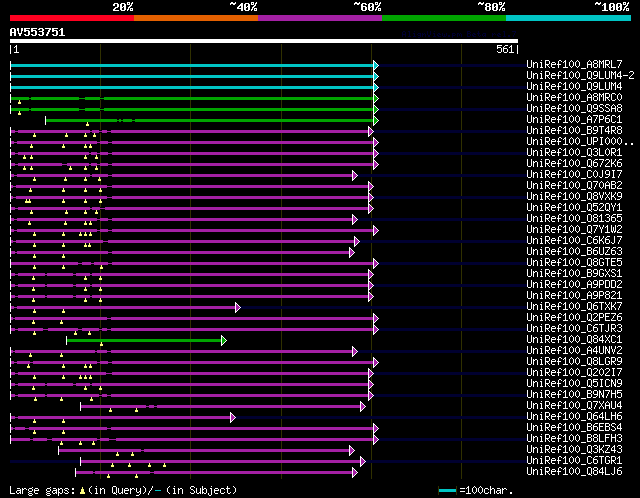This screenshot has width=640, height=498.
Task: Select the UniRef100_Q3L0R1 label
Action: (x=574, y=152)
